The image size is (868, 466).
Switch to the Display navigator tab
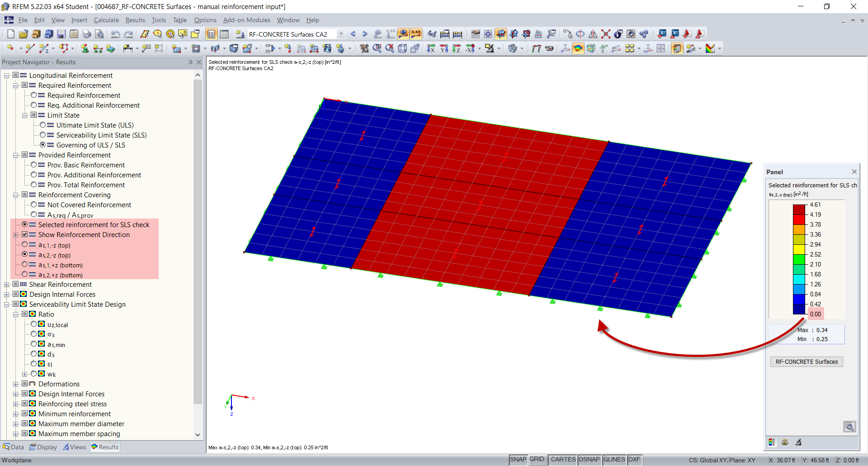(x=43, y=447)
